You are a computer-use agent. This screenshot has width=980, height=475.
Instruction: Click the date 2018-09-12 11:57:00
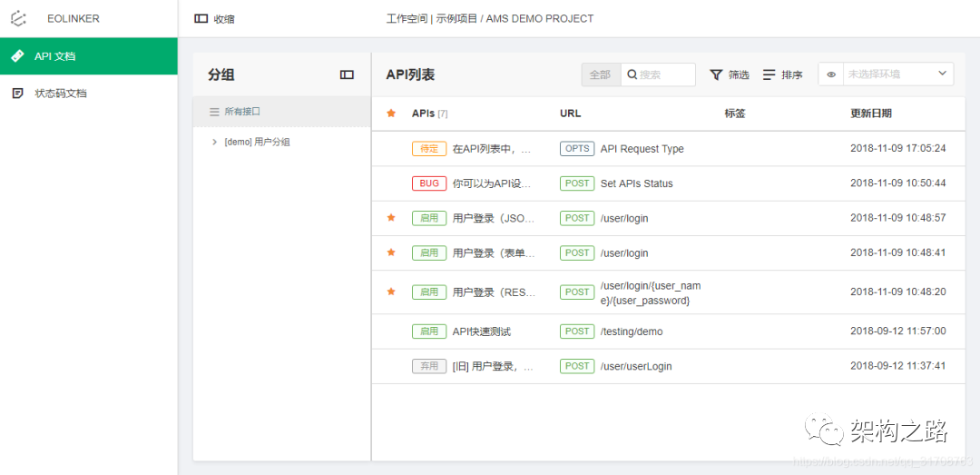pos(898,332)
